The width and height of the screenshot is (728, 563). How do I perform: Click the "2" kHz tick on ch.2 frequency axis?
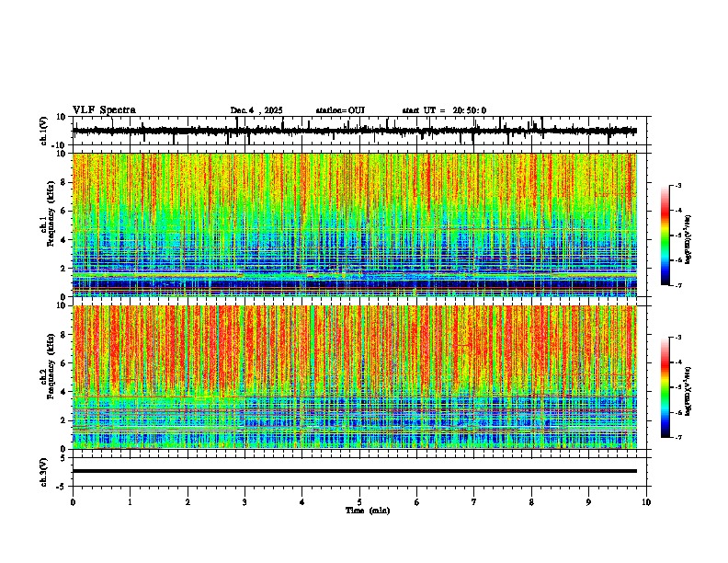[63, 420]
